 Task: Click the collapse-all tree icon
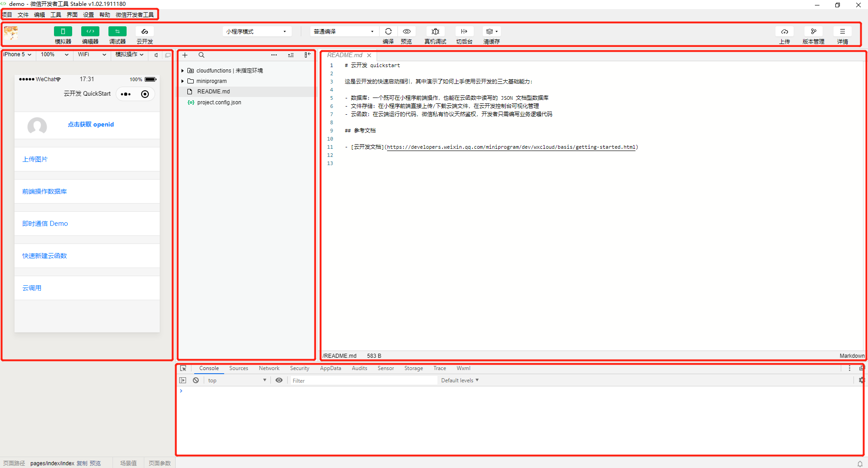pyautogui.click(x=291, y=55)
